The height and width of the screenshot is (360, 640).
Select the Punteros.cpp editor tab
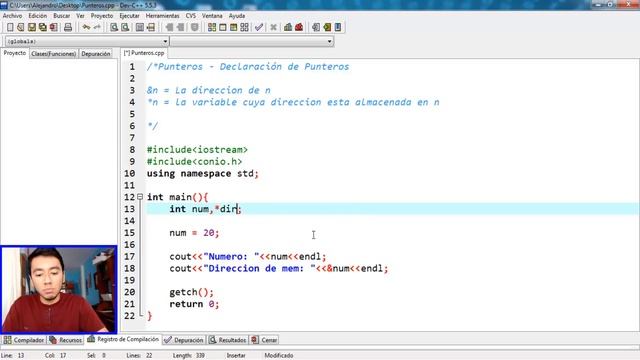coord(144,53)
